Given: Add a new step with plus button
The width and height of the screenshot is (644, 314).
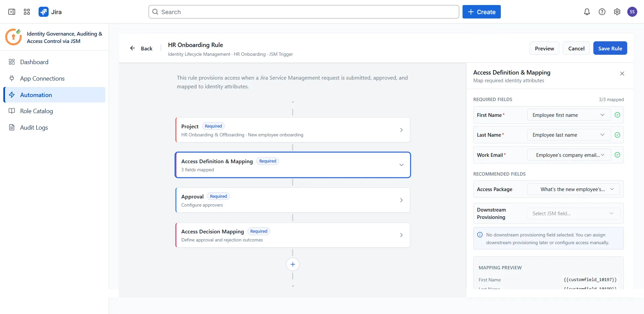Looking at the screenshot, I should [x=293, y=264].
